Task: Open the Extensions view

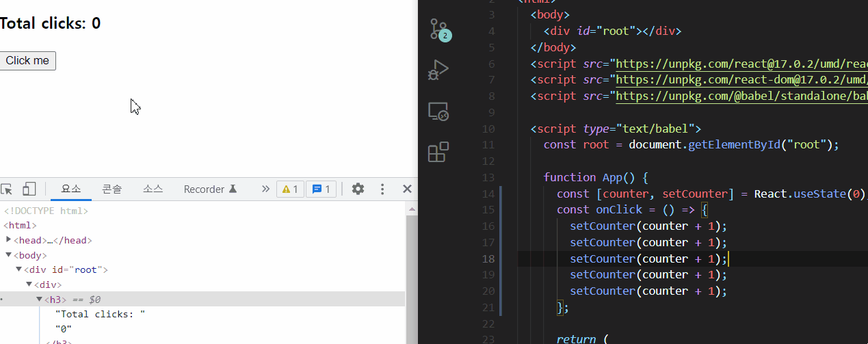Action: tap(438, 151)
